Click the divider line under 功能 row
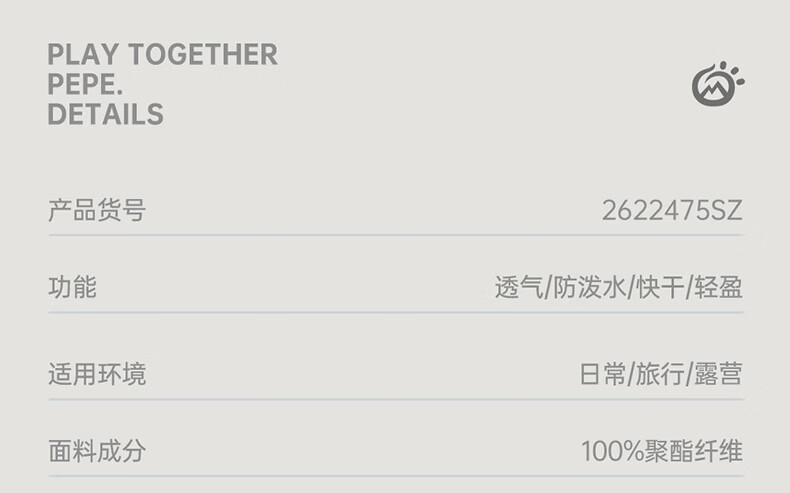The width and height of the screenshot is (790, 493). pos(395,313)
